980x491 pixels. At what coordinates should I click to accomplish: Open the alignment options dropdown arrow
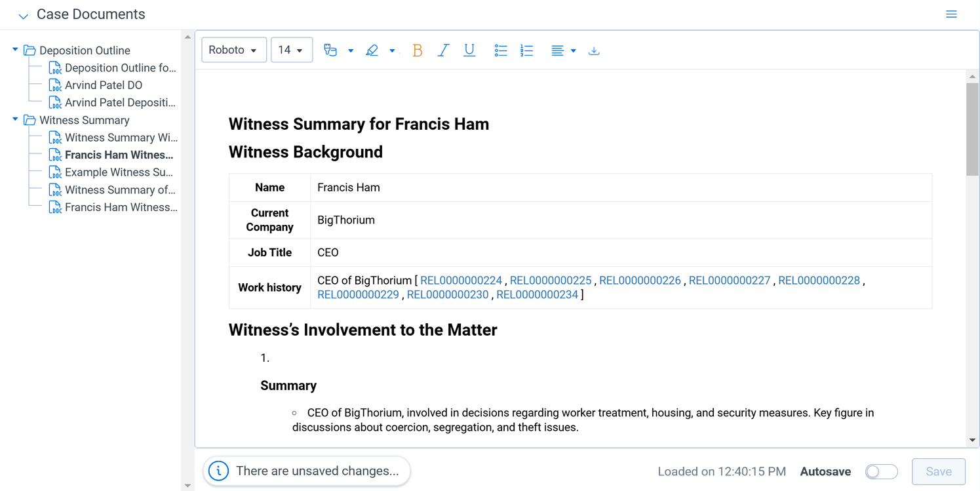[573, 50]
